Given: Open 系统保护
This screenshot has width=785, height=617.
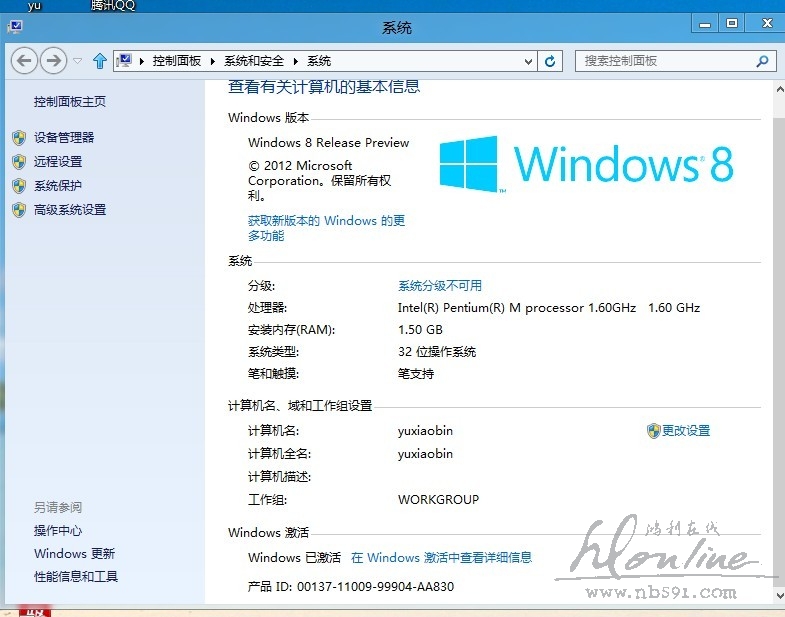Looking at the screenshot, I should [x=58, y=185].
